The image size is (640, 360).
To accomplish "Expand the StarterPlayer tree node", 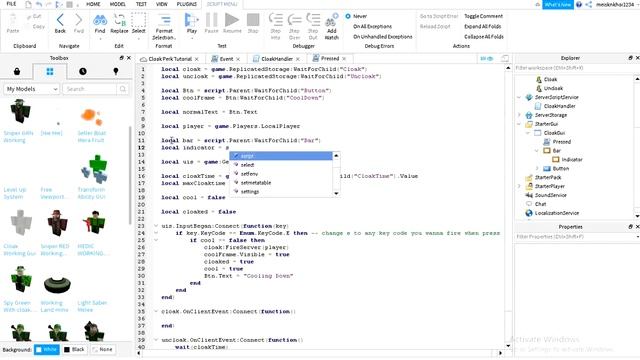I will click(519, 186).
